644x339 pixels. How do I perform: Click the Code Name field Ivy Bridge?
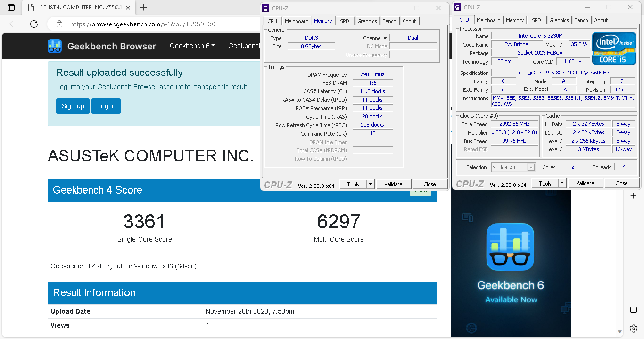pyautogui.click(x=517, y=44)
